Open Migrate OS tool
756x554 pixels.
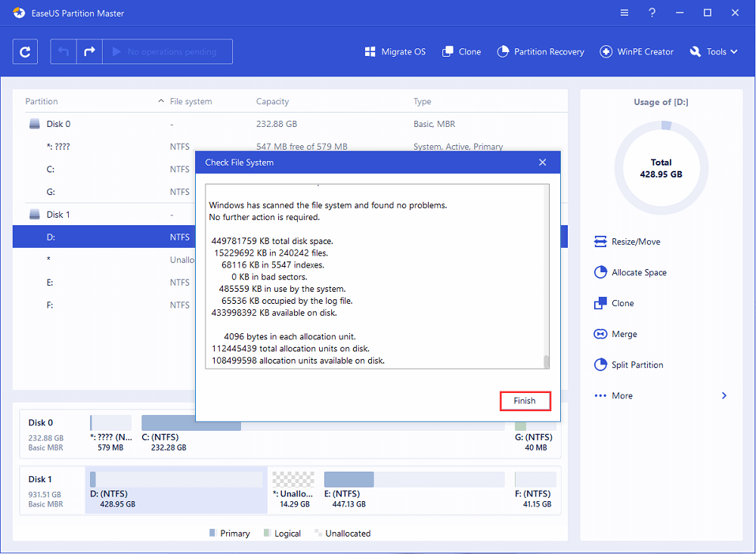point(395,52)
